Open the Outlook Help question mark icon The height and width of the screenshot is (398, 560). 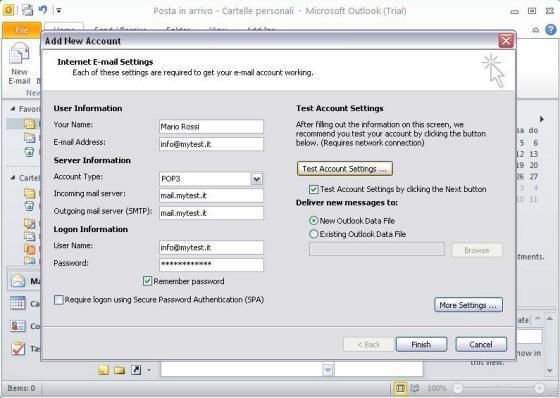(x=550, y=30)
